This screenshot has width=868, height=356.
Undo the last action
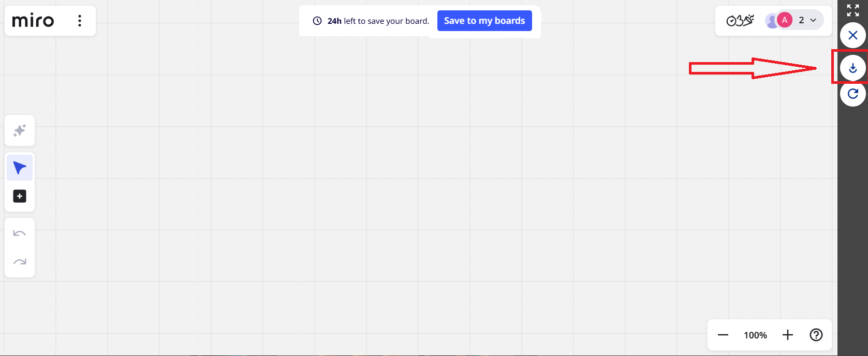[x=19, y=233]
